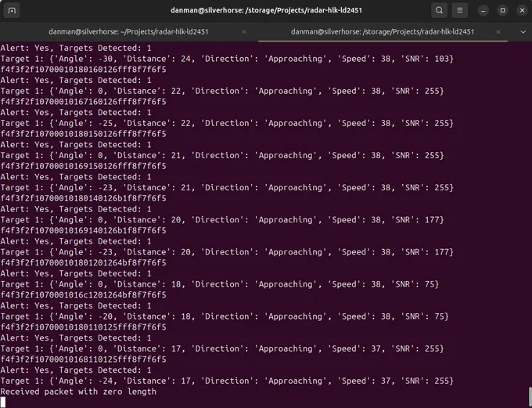Open the hamburger menu
The width and height of the screenshot is (532, 408).
[460, 10]
